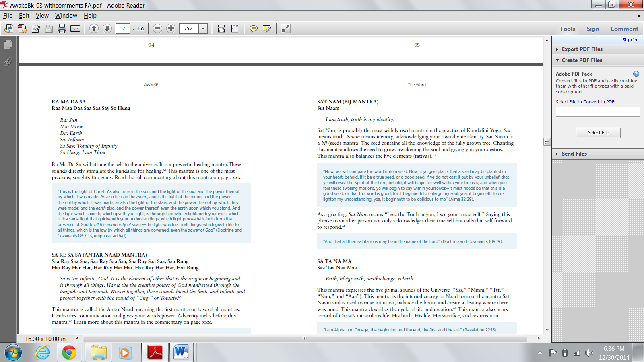The image size is (644, 362).
Task: Click the file-to-convert input box
Action: [x=598, y=112]
